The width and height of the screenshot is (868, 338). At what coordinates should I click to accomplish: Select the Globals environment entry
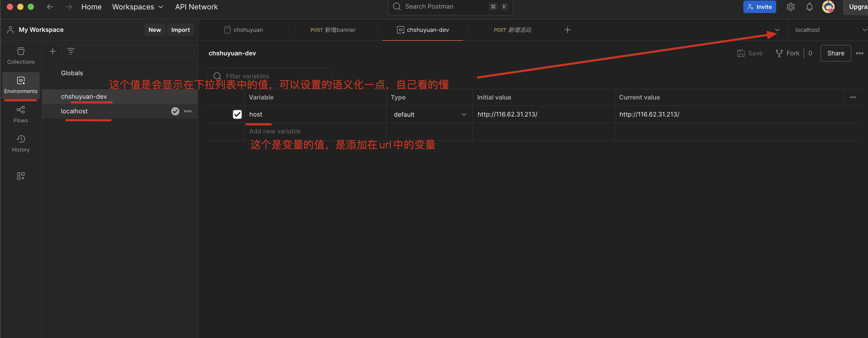click(x=72, y=73)
